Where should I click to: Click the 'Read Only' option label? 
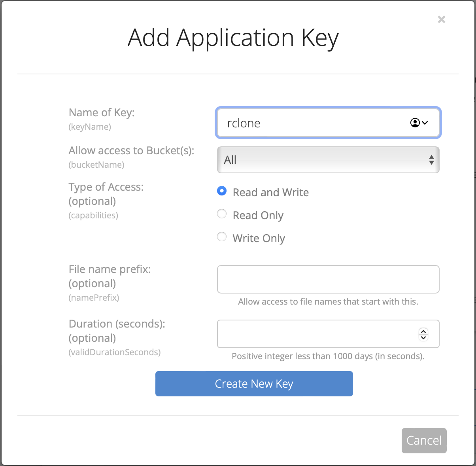point(258,215)
